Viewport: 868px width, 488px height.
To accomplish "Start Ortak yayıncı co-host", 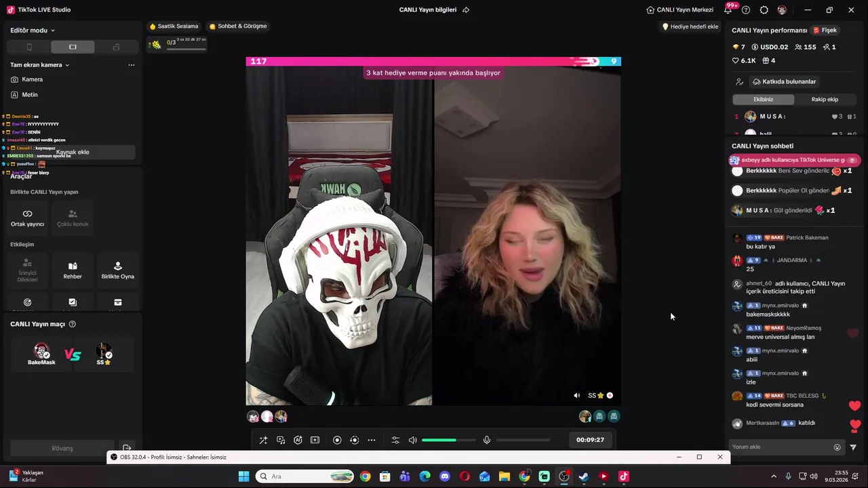I will coord(27,218).
